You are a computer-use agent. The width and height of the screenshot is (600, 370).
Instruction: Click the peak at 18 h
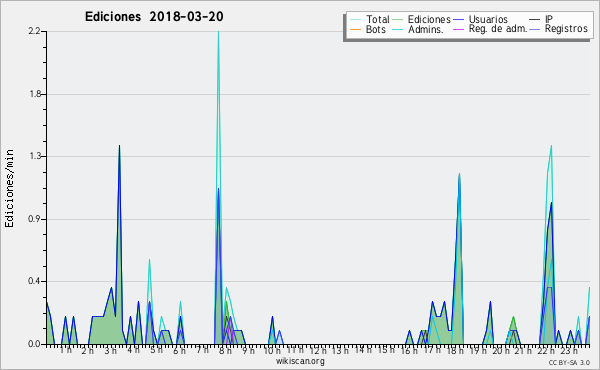[x=459, y=174]
